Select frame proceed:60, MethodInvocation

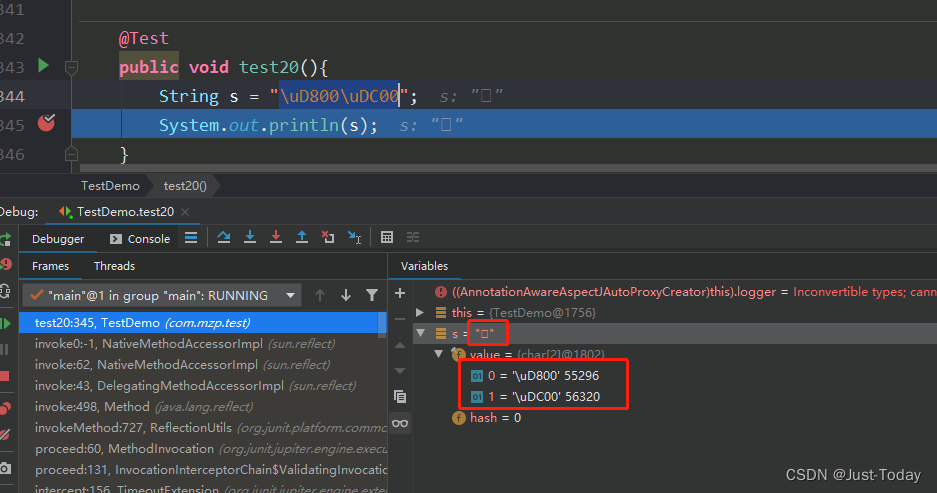coord(203,449)
